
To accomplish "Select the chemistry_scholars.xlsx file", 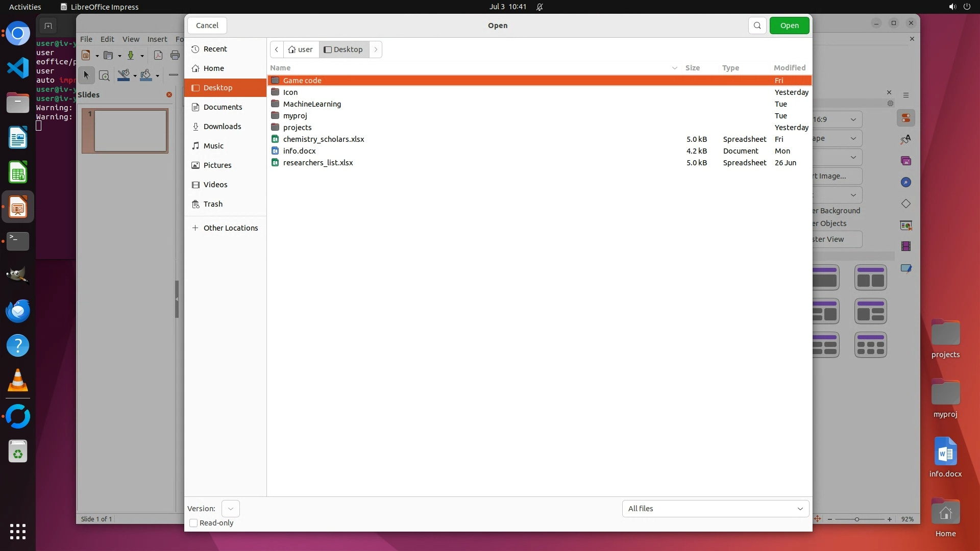I will point(323,139).
